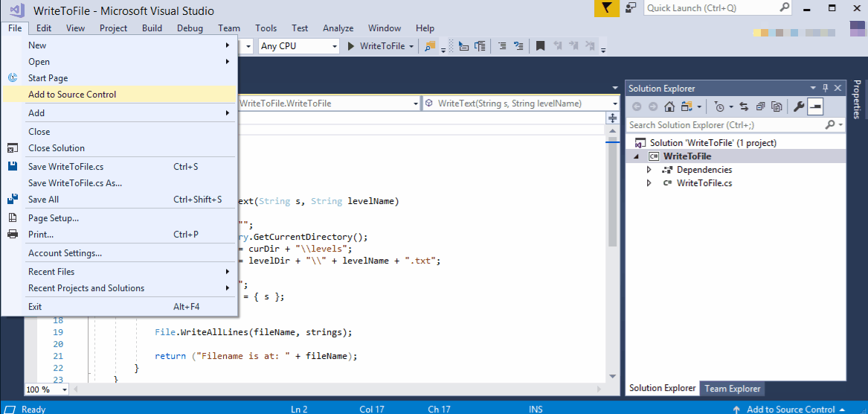This screenshot has height=414, width=868.
Task: Click the Quick Launch magnifier icon
Action: tap(785, 7)
